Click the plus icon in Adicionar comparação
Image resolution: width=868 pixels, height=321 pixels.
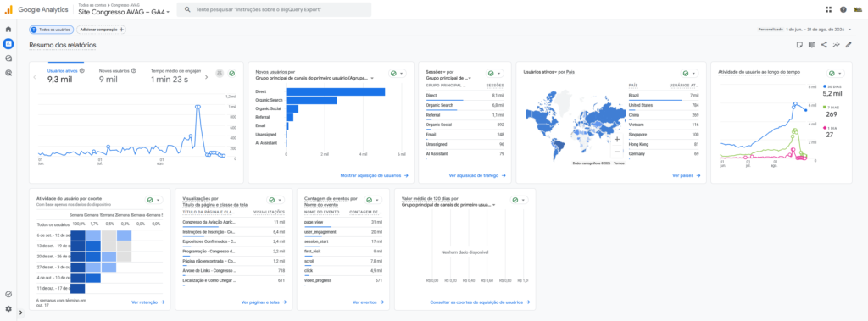122,30
